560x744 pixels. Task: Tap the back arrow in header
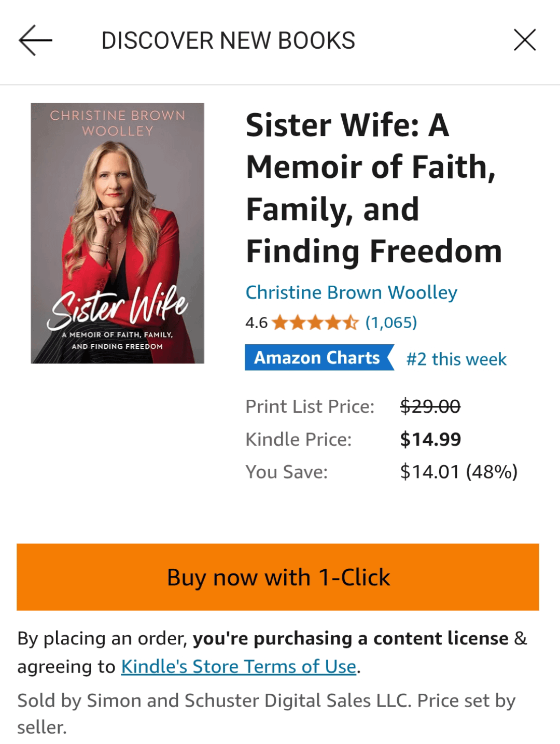click(35, 40)
